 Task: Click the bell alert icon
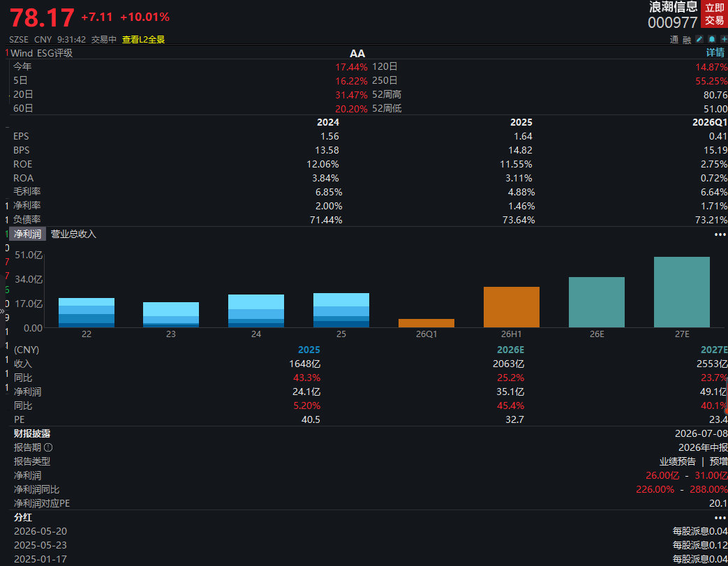click(712, 40)
